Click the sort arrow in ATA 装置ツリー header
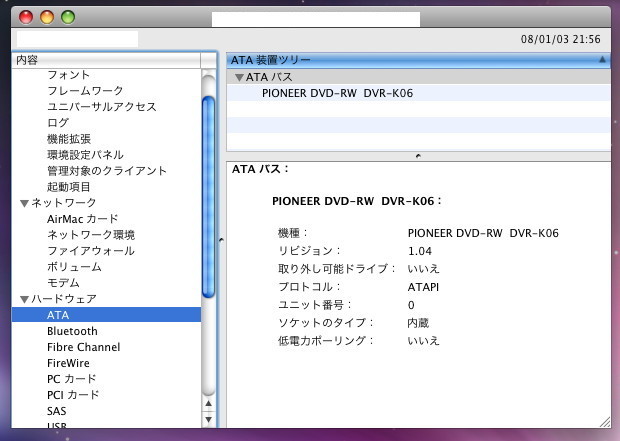The height and width of the screenshot is (441, 620). coord(602,60)
